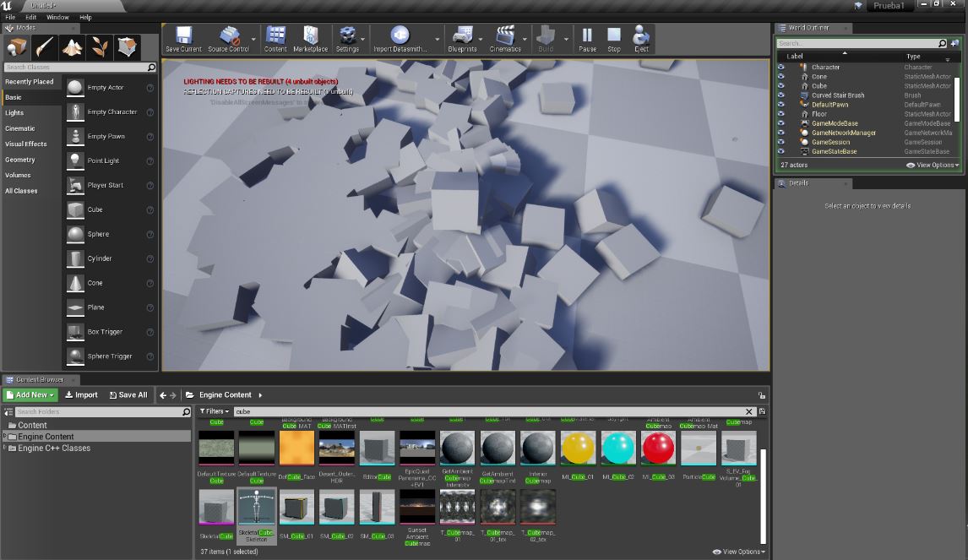Select the Foliage mode icon
968x560 pixels.
[100, 47]
